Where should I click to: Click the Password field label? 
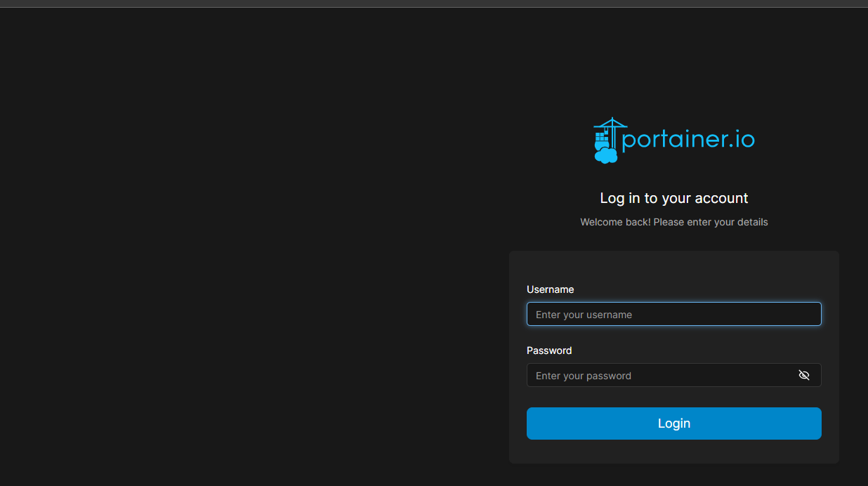549,350
